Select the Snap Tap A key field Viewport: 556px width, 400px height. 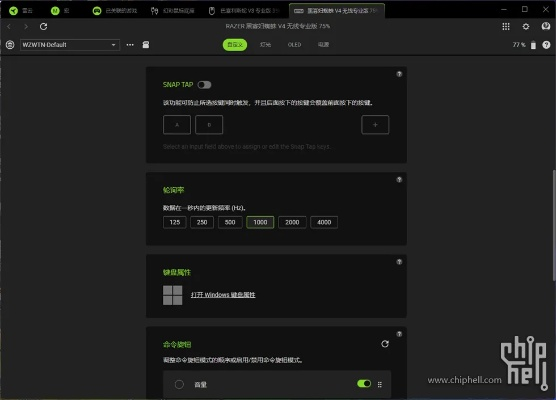[177, 124]
